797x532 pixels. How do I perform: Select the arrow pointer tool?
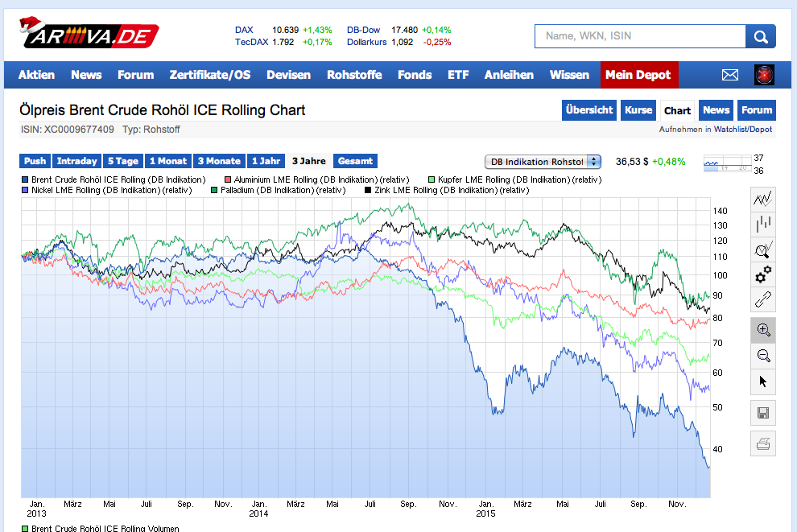(x=762, y=382)
